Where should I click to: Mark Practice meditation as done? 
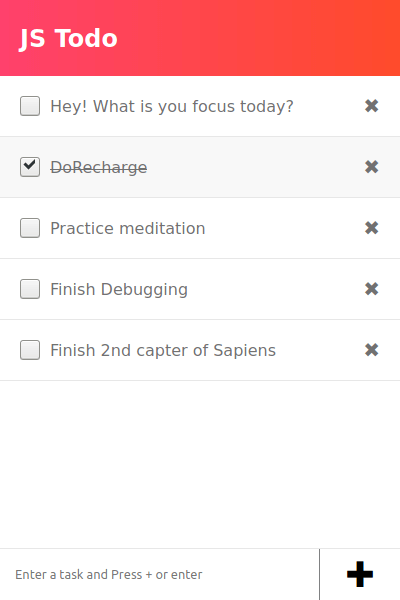(30, 228)
